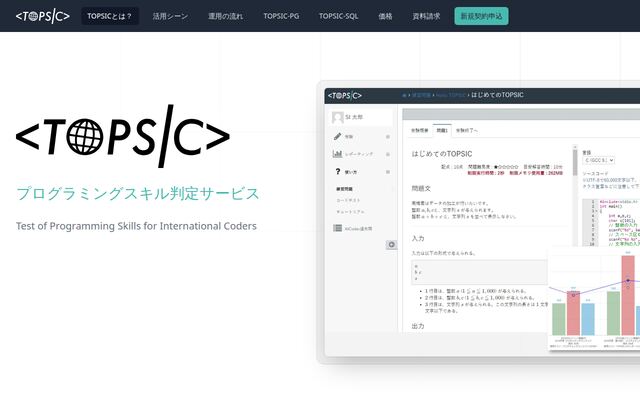
Task: Click the round sidebar collapse button
Action: click(x=391, y=244)
